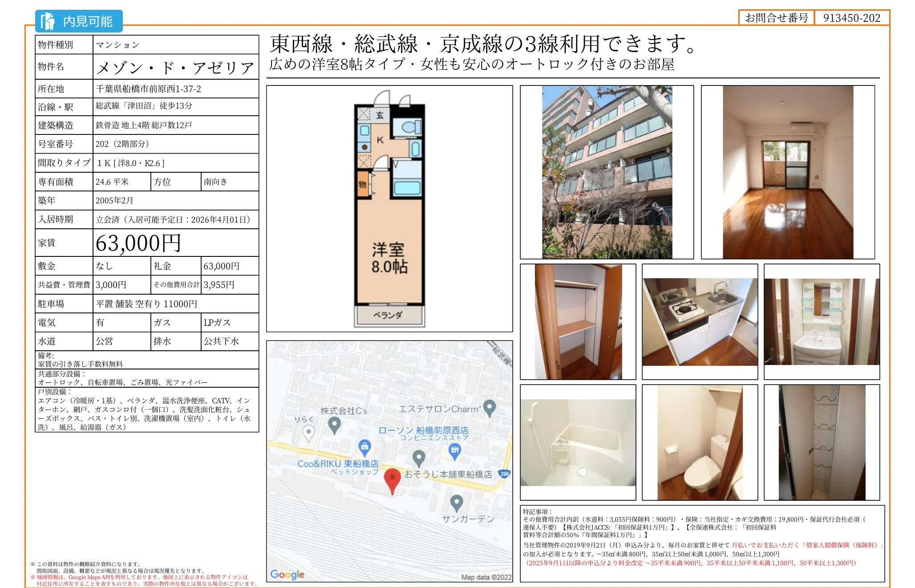
Task: Click the りらく map marker
Action: point(308,432)
